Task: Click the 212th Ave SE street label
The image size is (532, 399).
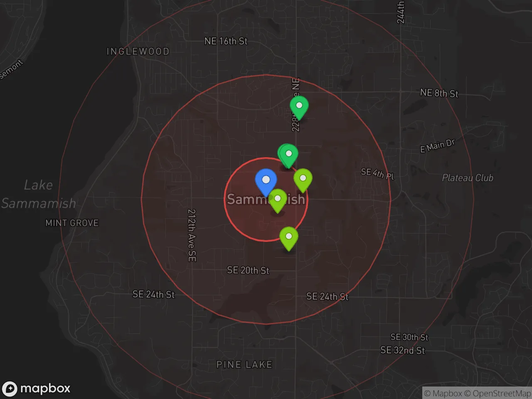Action: click(192, 235)
